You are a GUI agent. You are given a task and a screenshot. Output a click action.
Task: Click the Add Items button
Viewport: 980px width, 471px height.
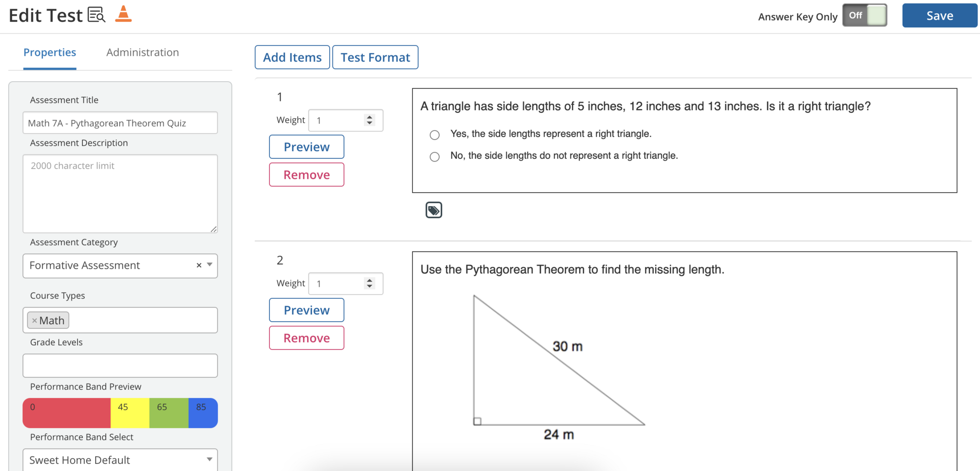pyautogui.click(x=292, y=57)
